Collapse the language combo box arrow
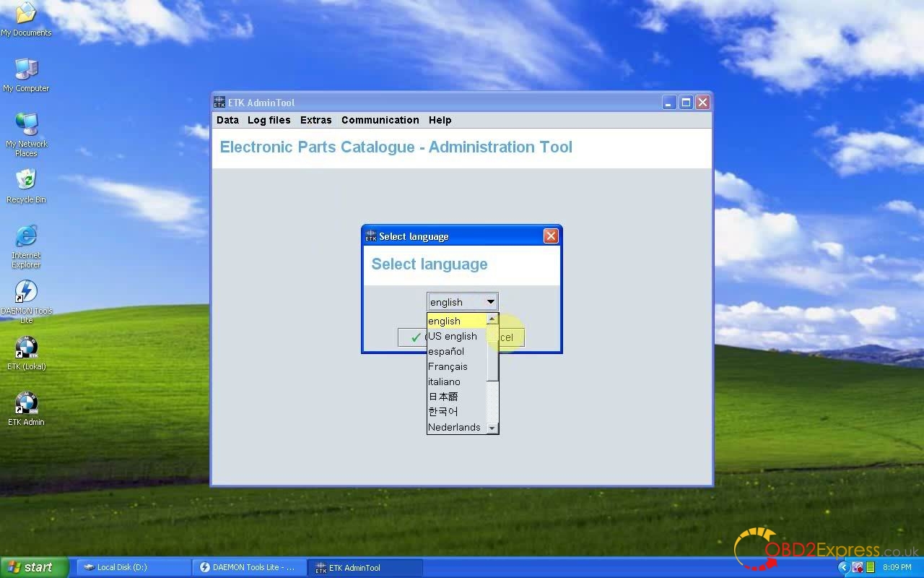Image resolution: width=924 pixels, height=578 pixels. pos(490,302)
